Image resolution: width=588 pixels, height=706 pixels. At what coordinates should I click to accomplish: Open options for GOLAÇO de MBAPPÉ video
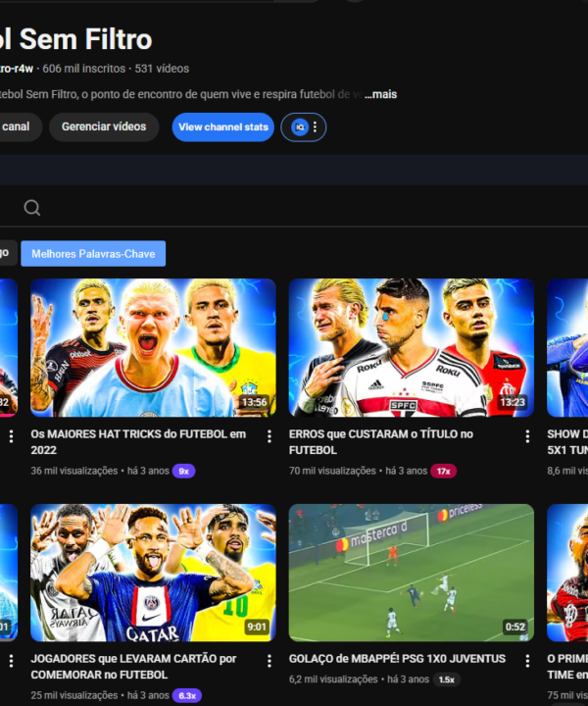click(527, 661)
